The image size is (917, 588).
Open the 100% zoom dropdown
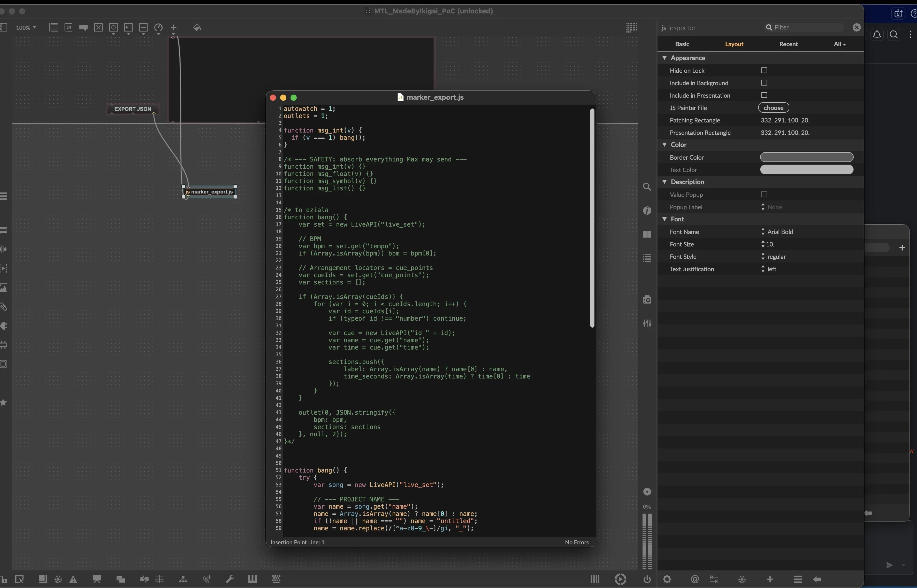[26, 27]
